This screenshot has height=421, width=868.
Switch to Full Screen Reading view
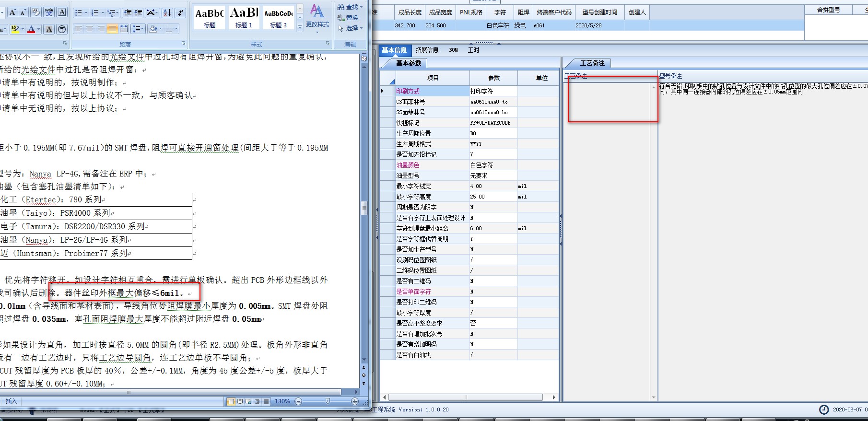[x=240, y=401]
